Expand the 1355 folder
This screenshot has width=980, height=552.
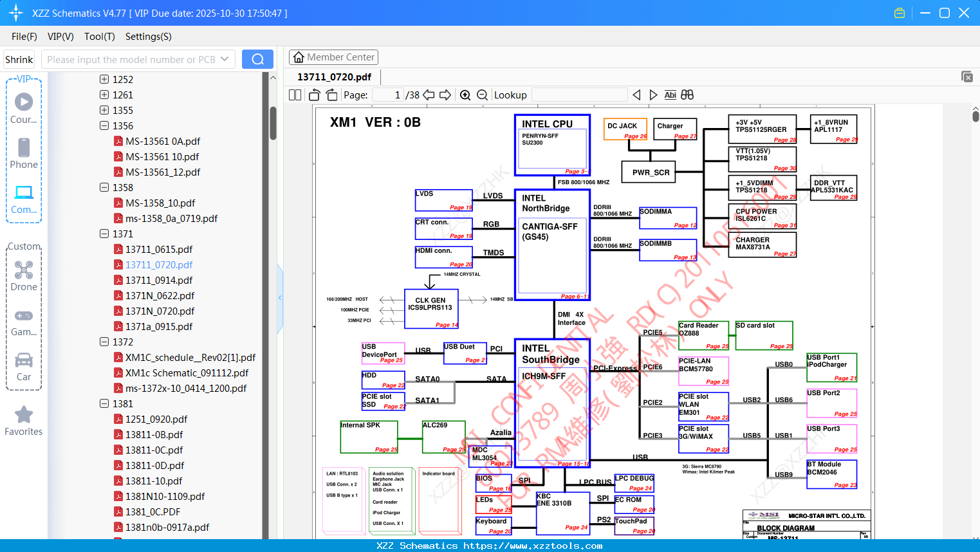pos(104,111)
